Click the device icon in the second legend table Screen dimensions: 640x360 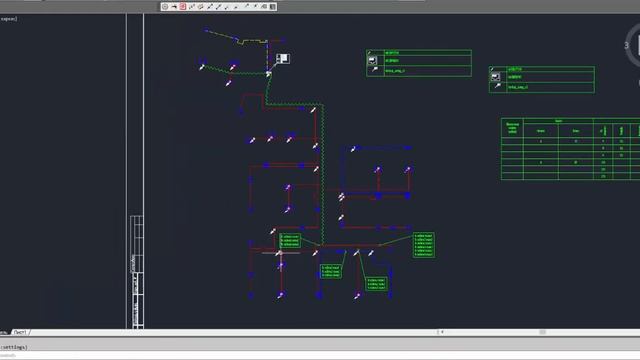[495, 77]
